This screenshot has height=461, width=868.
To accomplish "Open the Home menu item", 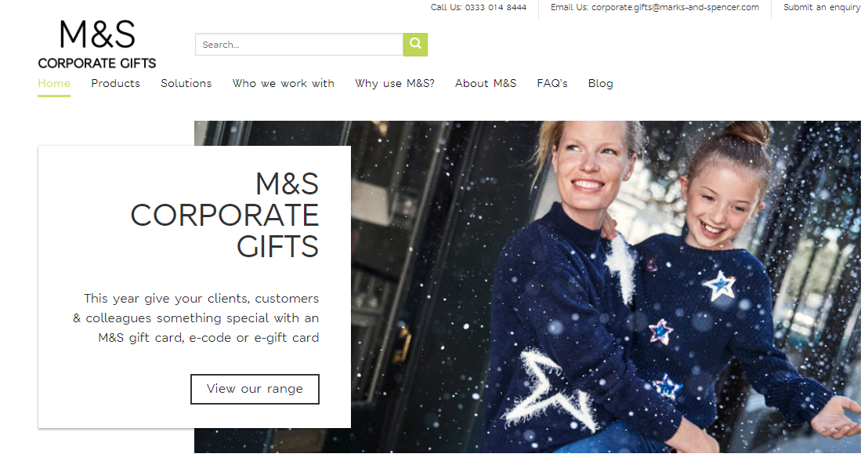I will [54, 84].
